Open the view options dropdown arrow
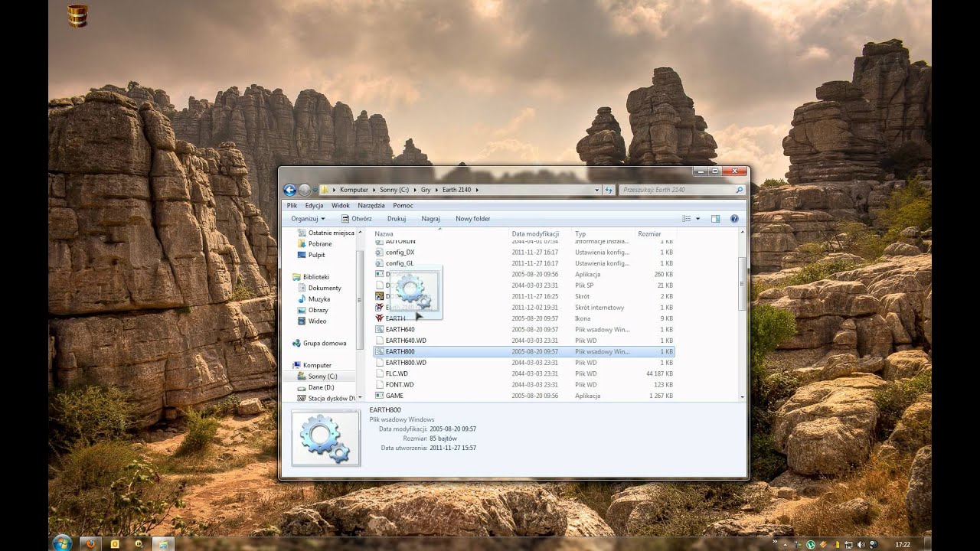This screenshot has height=551, width=980. pos(697,219)
